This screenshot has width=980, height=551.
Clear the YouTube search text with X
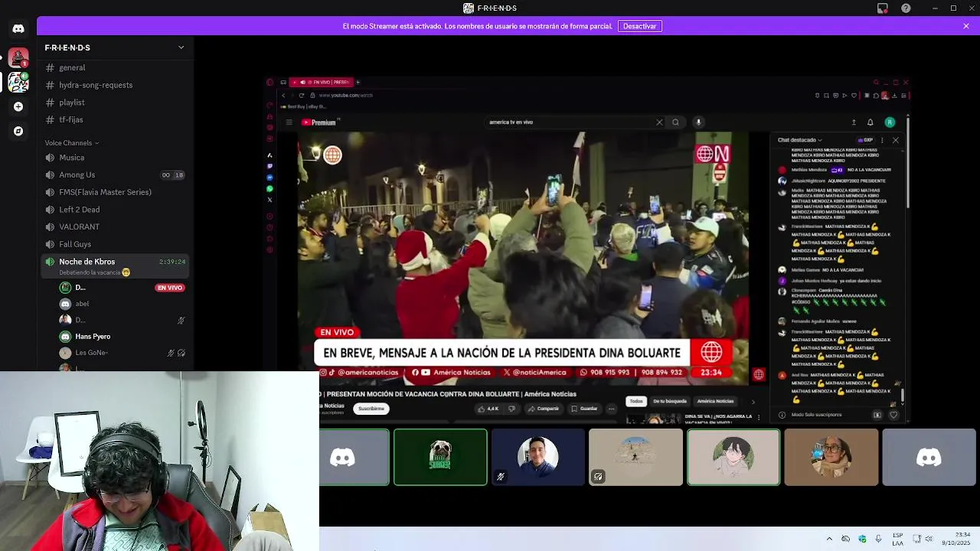pos(659,122)
